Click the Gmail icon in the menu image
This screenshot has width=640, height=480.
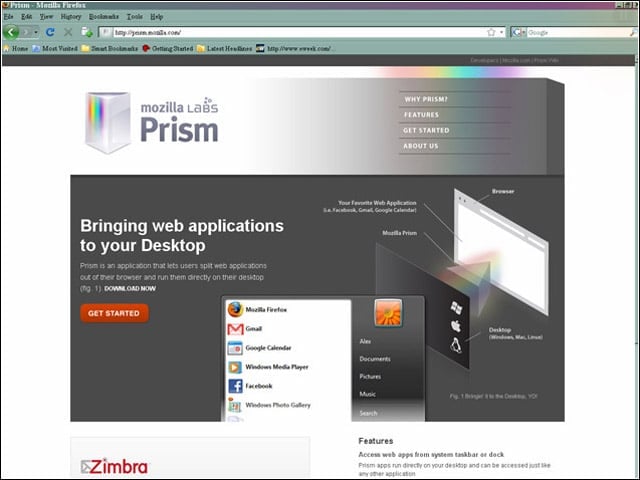pyautogui.click(x=236, y=329)
